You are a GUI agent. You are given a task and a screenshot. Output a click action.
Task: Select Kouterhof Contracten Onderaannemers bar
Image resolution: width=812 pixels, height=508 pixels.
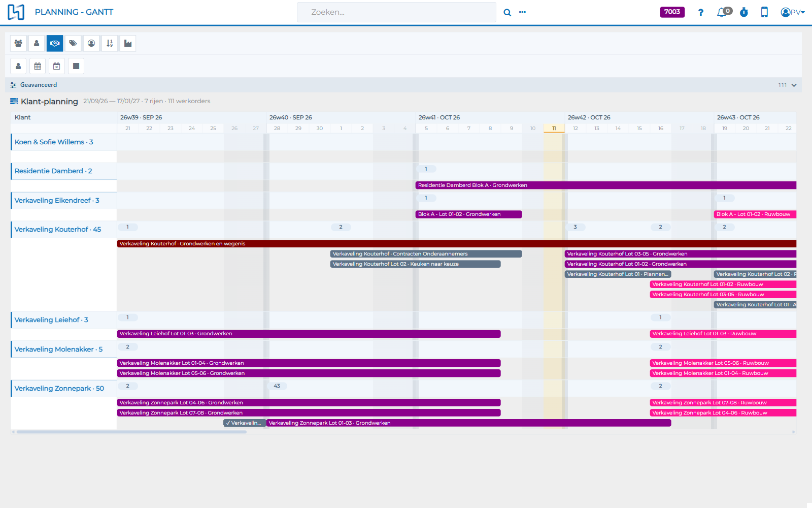(426, 254)
